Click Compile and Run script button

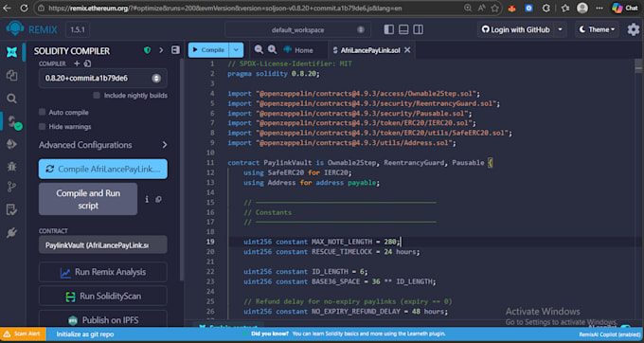pos(88,199)
